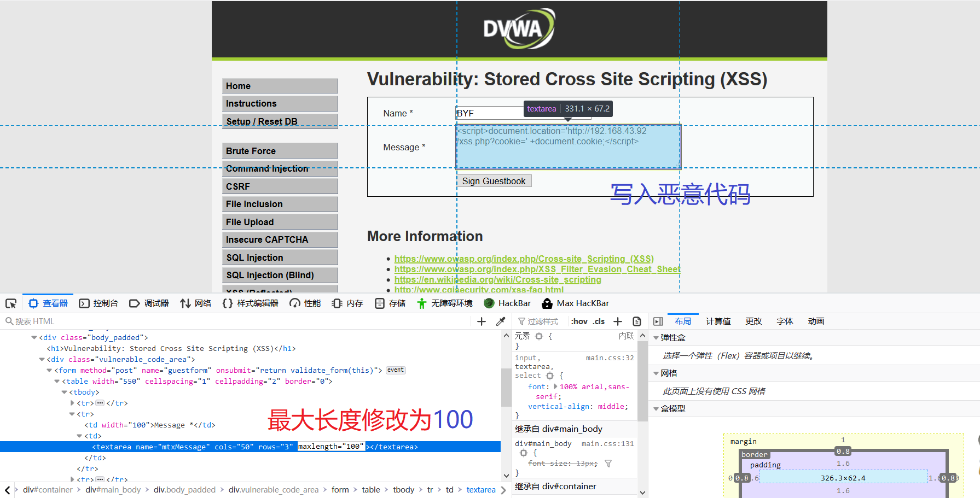Open the File Upload page
The height and width of the screenshot is (498, 980).
tap(280, 222)
